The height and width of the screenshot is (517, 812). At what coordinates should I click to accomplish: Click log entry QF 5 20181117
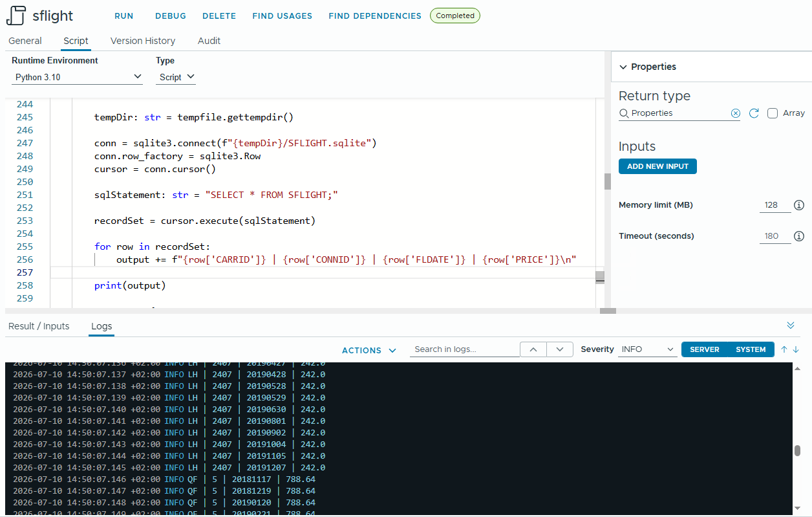[x=164, y=479]
